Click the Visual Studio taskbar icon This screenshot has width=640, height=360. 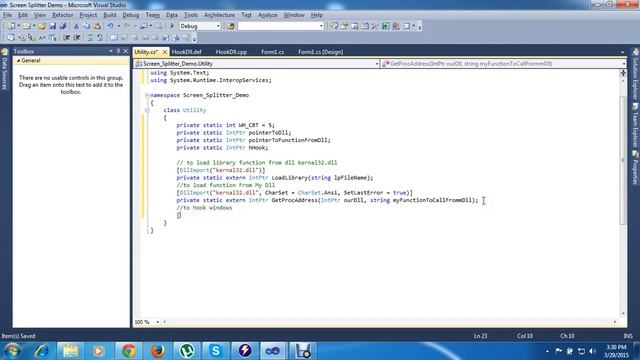[273, 351]
